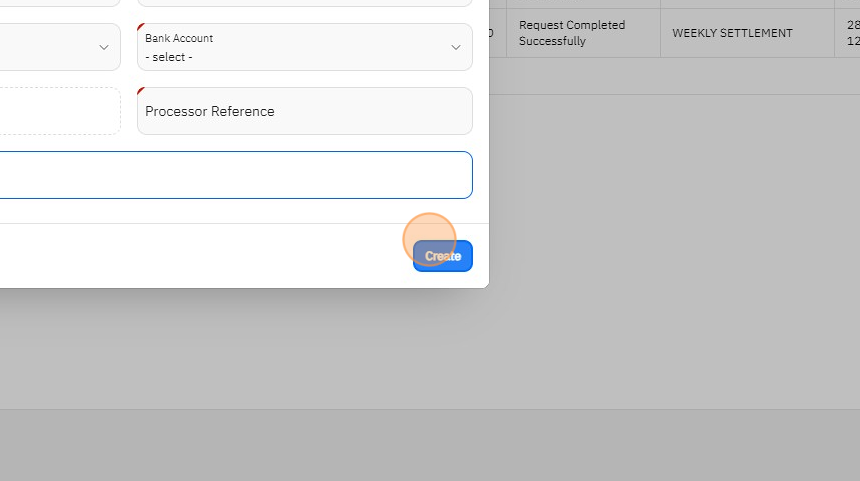Open the Bank Account dropdown

[304, 47]
